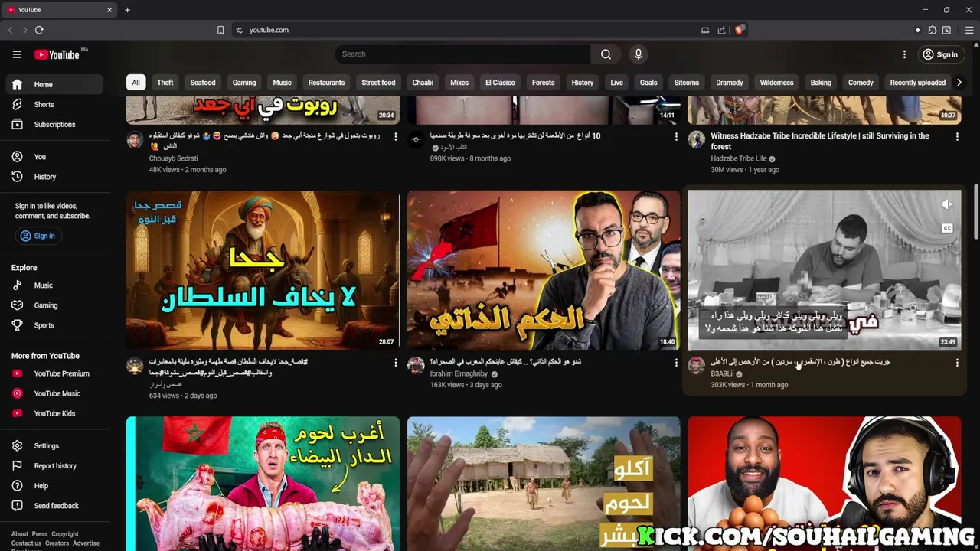
Task: Open options menu for 10 foods video
Action: click(x=676, y=137)
